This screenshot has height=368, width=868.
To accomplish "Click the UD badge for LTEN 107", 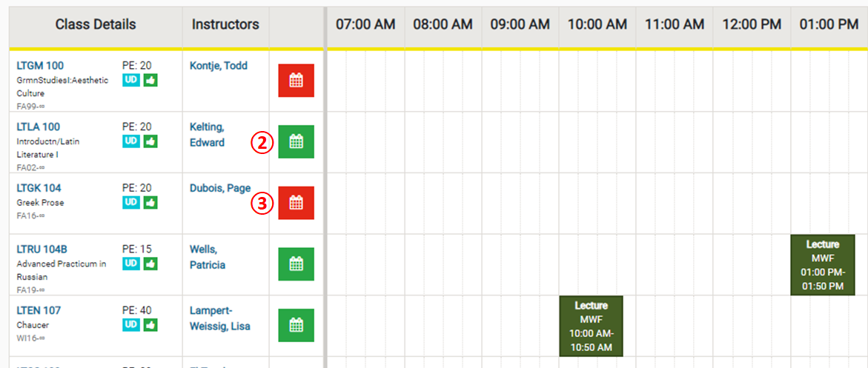I will (x=130, y=325).
